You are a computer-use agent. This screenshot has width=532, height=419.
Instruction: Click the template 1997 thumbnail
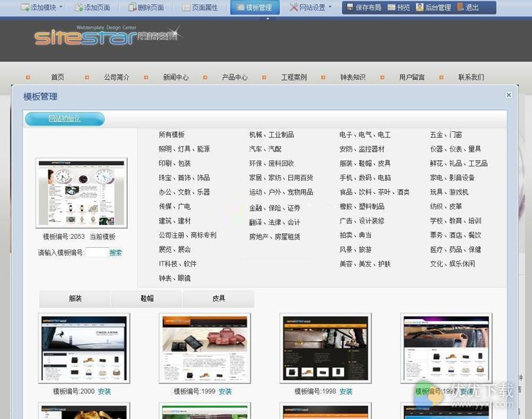click(446, 348)
